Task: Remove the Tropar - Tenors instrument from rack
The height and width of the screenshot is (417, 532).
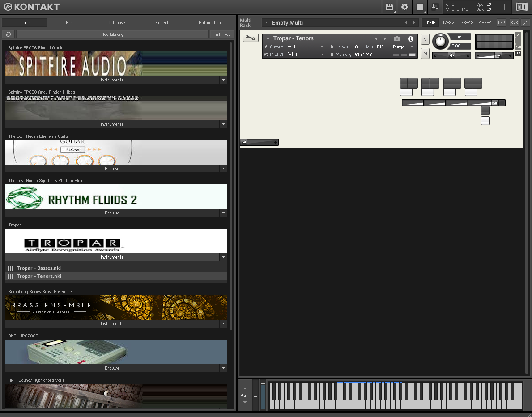Action: [518, 34]
